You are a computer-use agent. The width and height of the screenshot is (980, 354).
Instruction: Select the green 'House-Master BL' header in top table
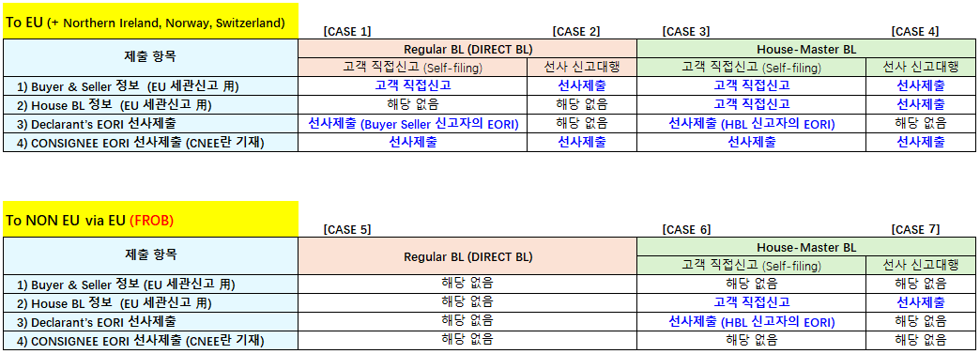[x=806, y=50]
